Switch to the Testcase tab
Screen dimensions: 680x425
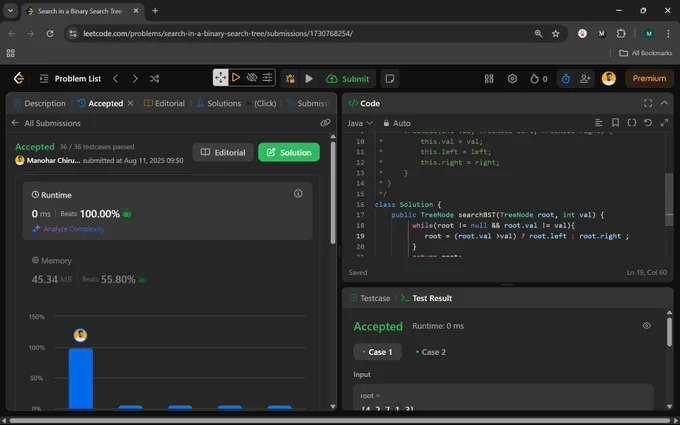click(370, 298)
